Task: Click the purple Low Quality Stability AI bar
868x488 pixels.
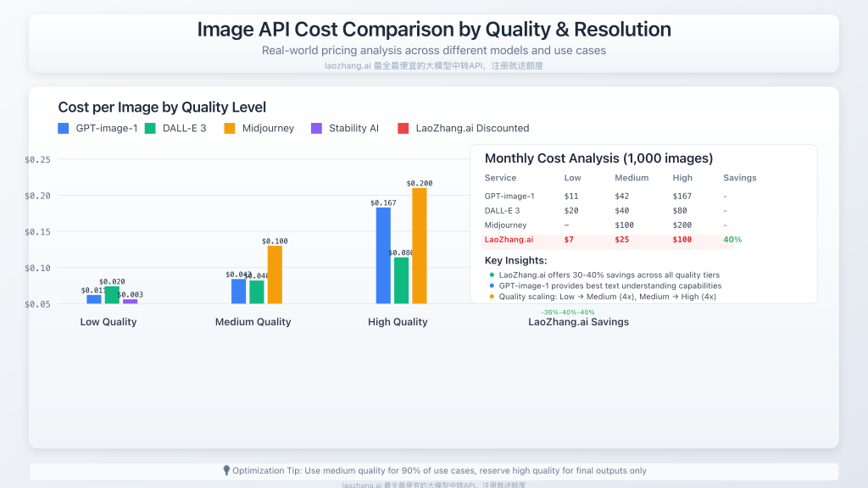Action: click(130, 302)
